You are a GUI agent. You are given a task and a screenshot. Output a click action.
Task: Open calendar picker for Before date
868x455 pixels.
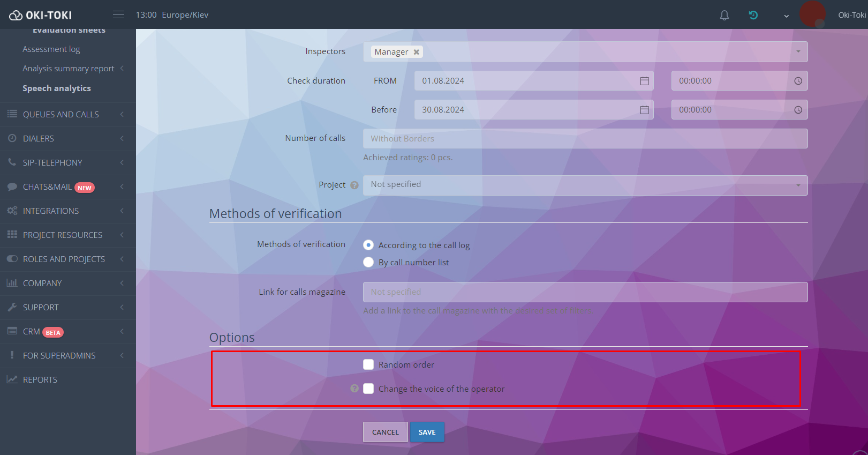tap(644, 110)
